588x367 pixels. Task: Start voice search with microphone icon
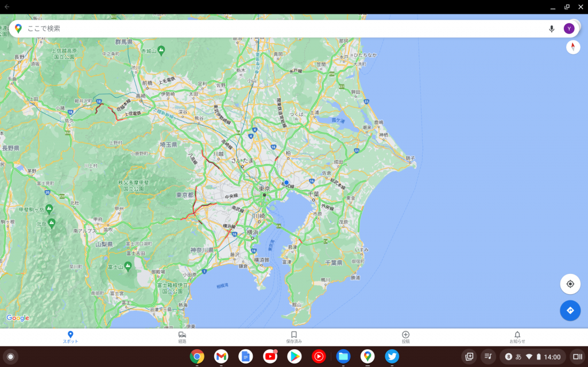point(551,29)
